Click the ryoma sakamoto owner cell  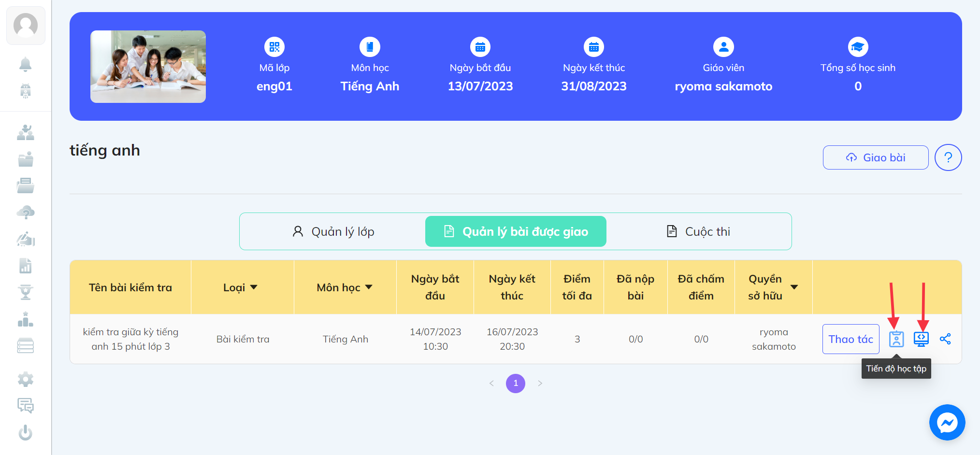[774, 339]
